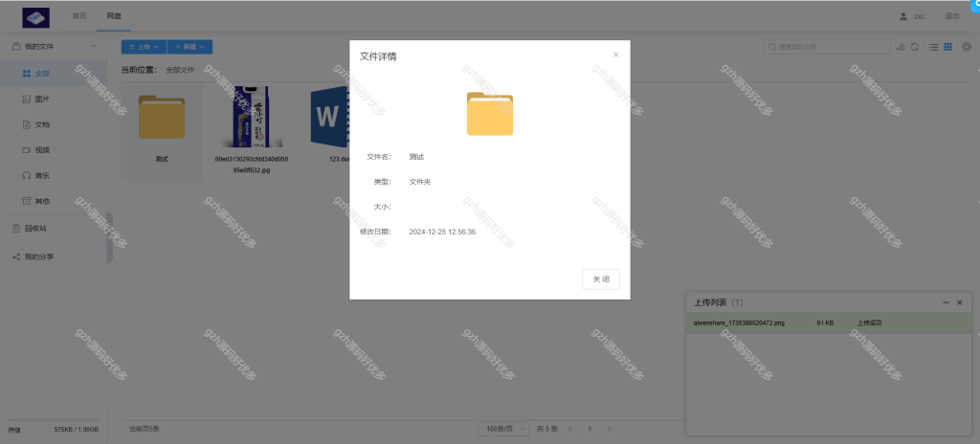Switch to list view icon
The width and height of the screenshot is (980, 444).
pos(933,47)
